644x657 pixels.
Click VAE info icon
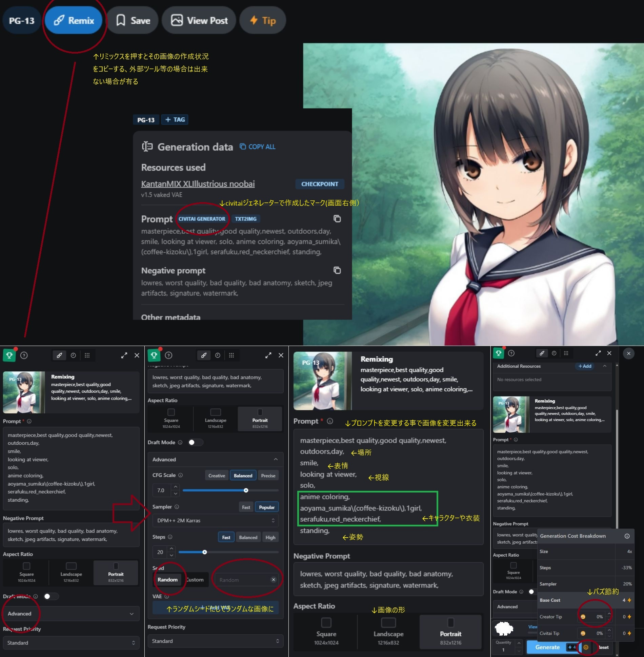click(x=166, y=596)
